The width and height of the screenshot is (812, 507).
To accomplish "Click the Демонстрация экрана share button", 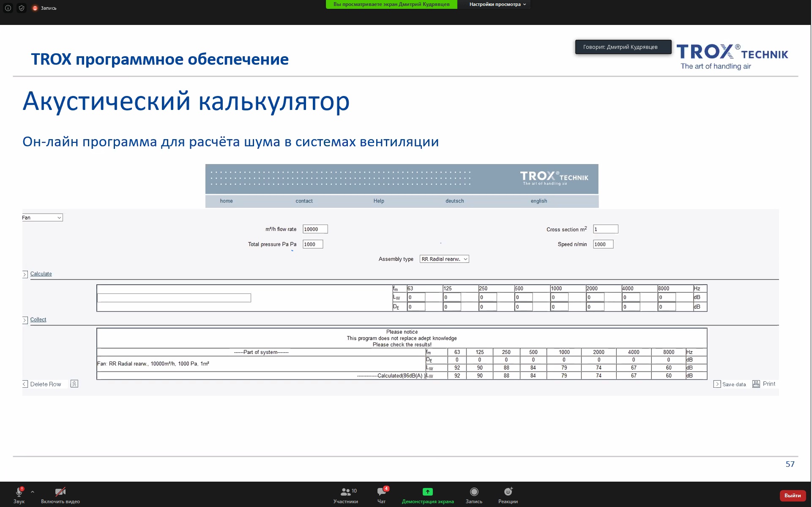I will [428, 495].
